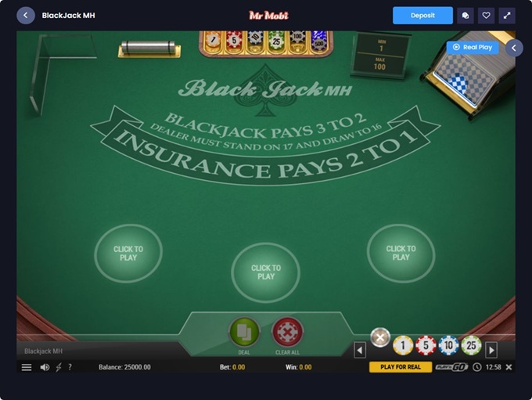The height and width of the screenshot is (400, 532).
Task: Click the Deposit button
Action: [x=422, y=16]
